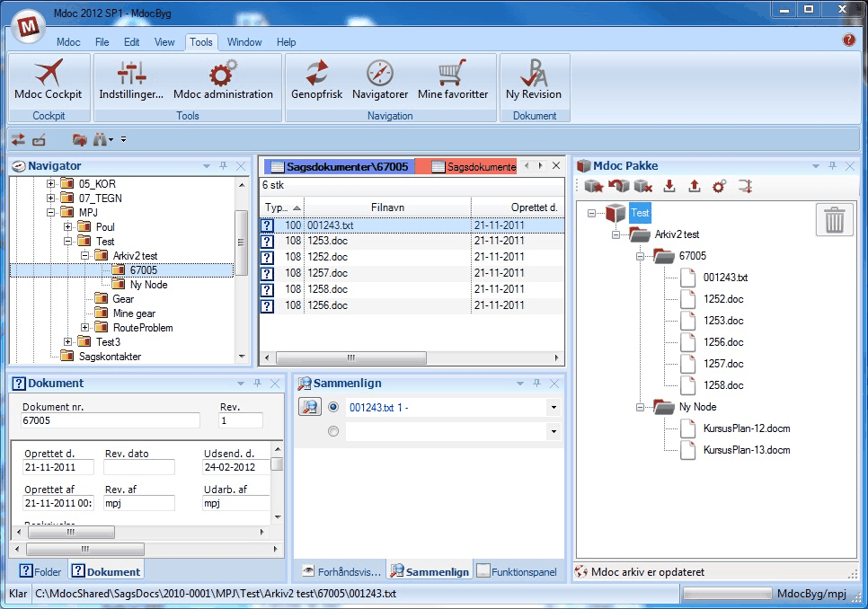
Task: Click the red M application logo
Action: [28, 26]
